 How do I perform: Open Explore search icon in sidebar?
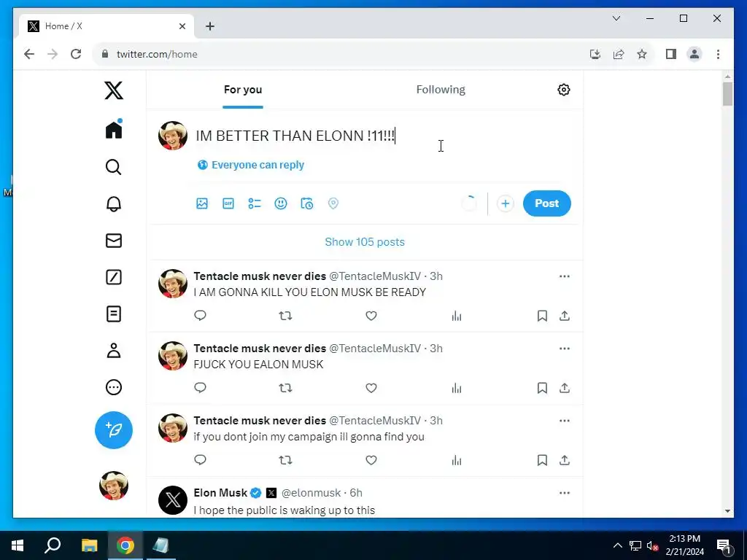[113, 167]
